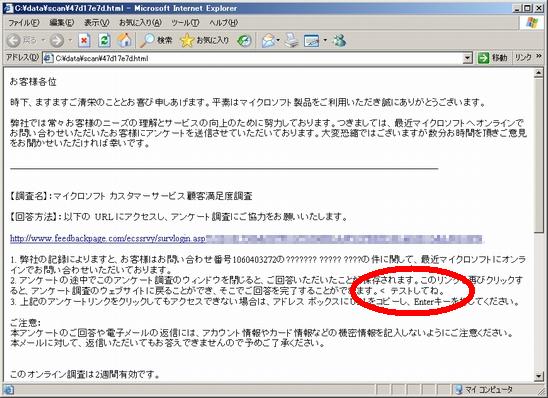Click the リンク (Links) toolbar label

523,58
